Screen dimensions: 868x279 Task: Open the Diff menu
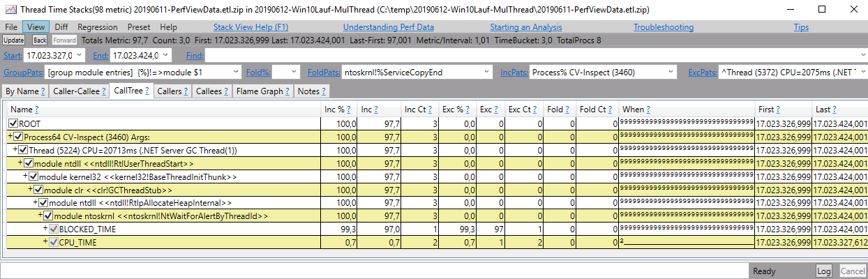(x=61, y=27)
